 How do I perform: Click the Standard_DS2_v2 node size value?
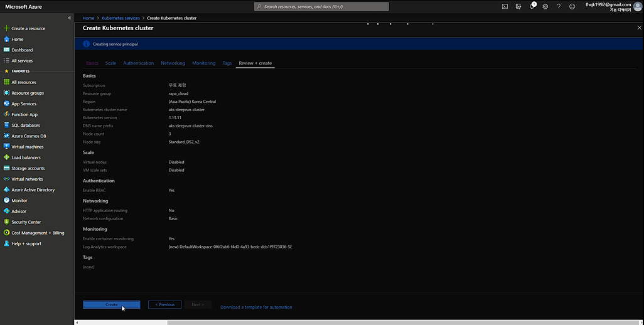point(184,142)
